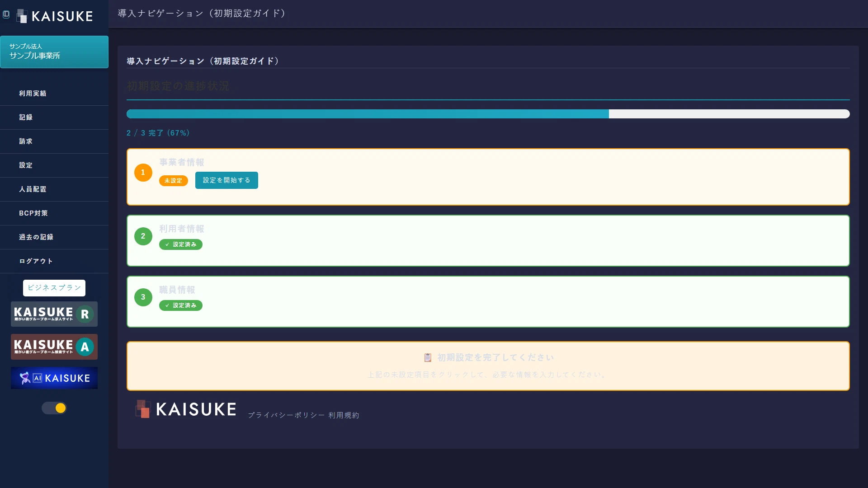Click the green step 2 circle
The height and width of the screenshot is (488, 868).
(x=143, y=236)
